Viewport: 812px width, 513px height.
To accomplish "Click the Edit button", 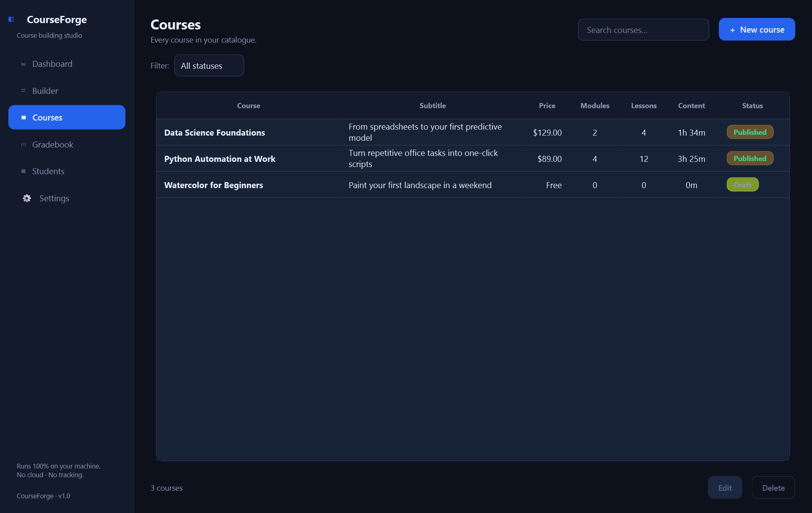I will (x=725, y=488).
